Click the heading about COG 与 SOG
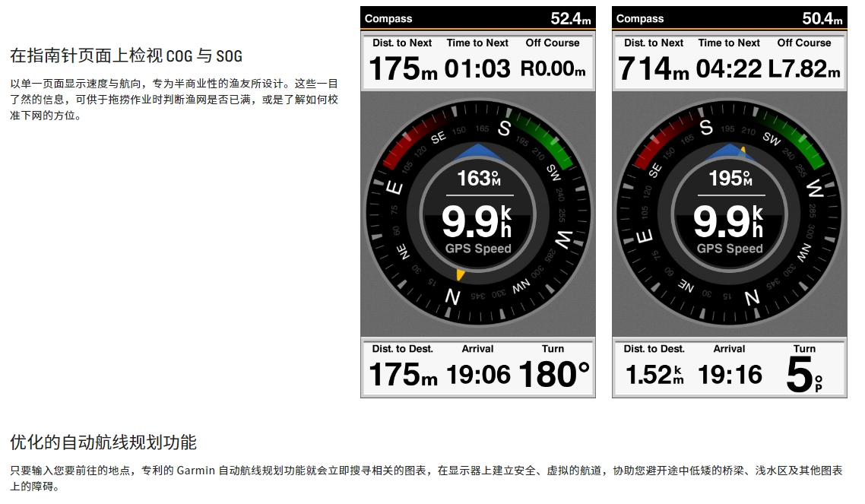The image size is (865, 504). click(126, 55)
